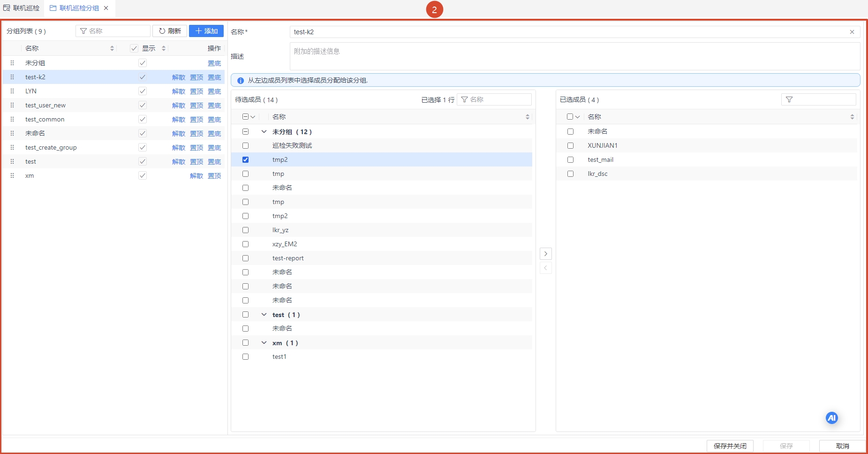Click drag handle of xm row

coord(12,175)
